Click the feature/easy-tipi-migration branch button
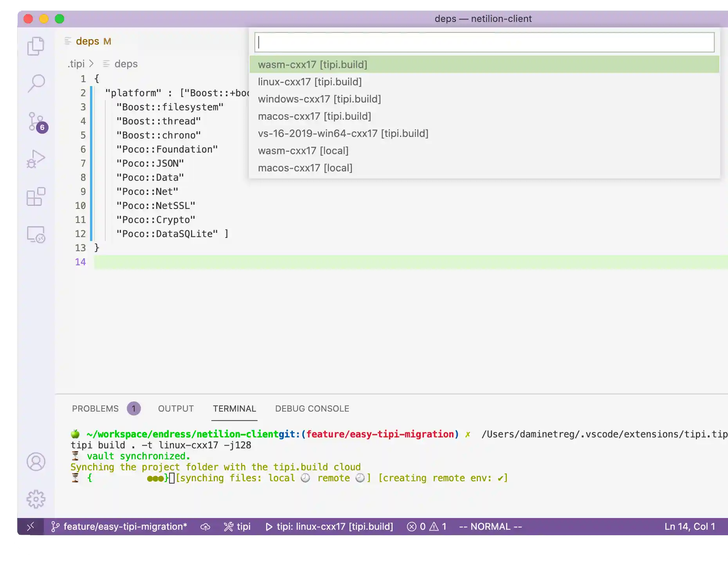The width and height of the screenshot is (728, 572). (119, 526)
